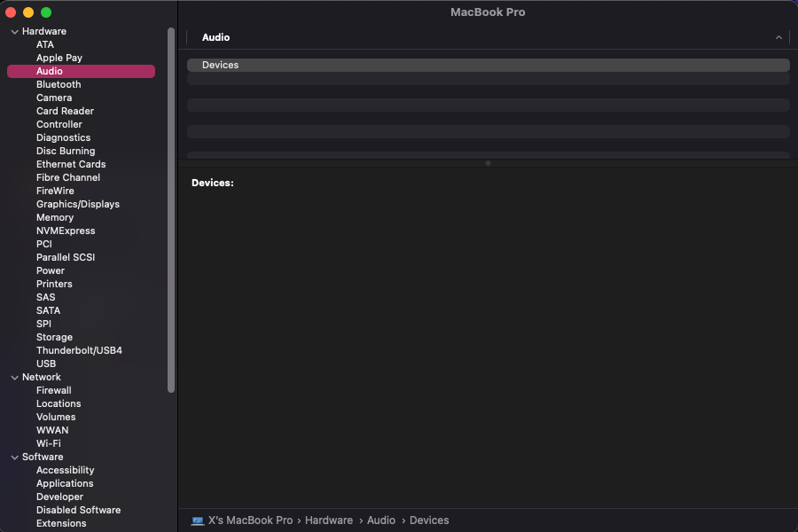Image resolution: width=798 pixels, height=532 pixels.
Task: Click the laptop icon in path bar
Action: [197, 520]
